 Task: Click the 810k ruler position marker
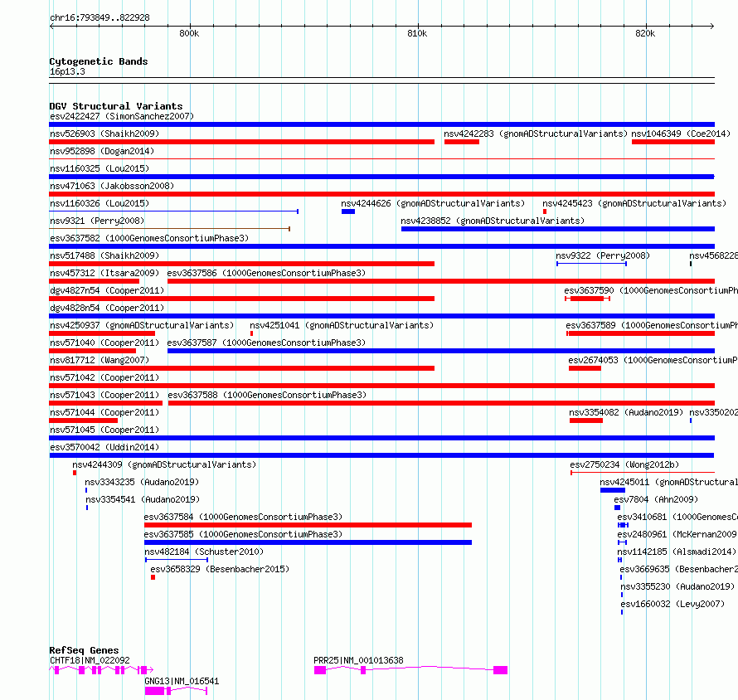click(417, 33)
